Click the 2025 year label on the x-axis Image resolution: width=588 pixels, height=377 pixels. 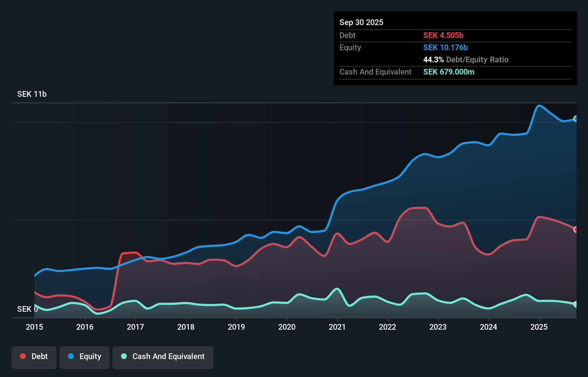coord(539,327)
